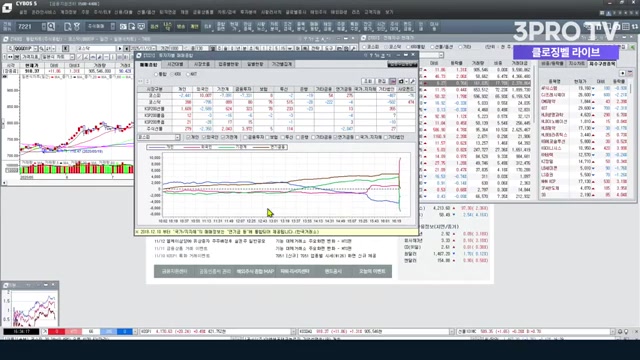This screenshot has height=360, width=640.
Task: Click the chart legend line color swatches
Action: point(217,147)
